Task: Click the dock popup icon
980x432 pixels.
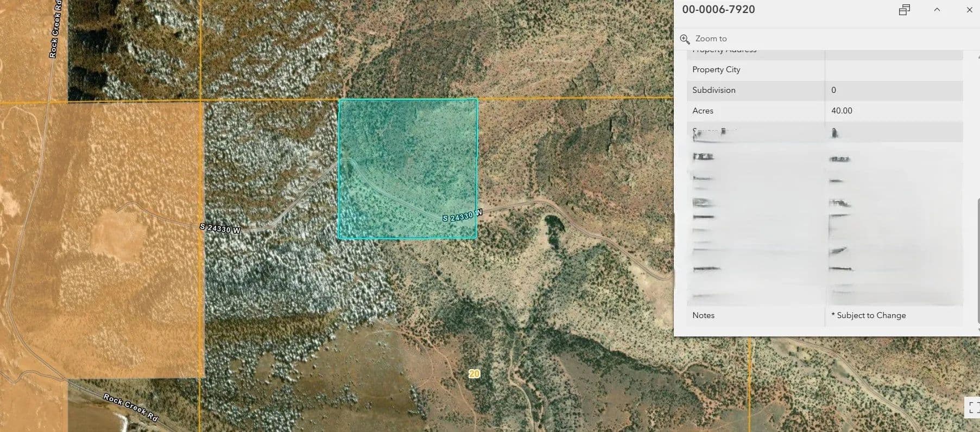Action: pyautogui.click(x=904, y=10)
